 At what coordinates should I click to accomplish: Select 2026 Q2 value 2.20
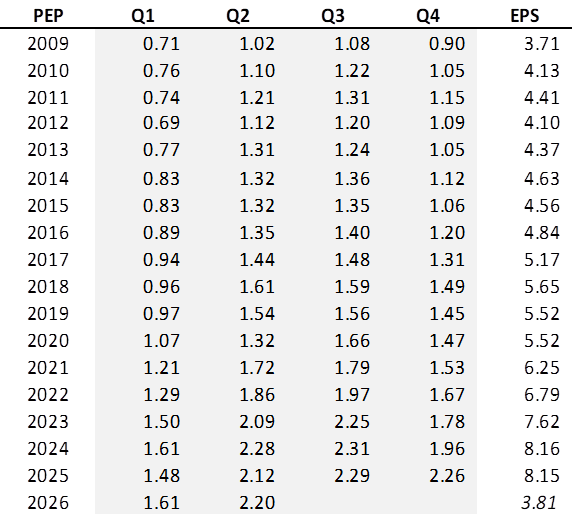pos(257,503)
